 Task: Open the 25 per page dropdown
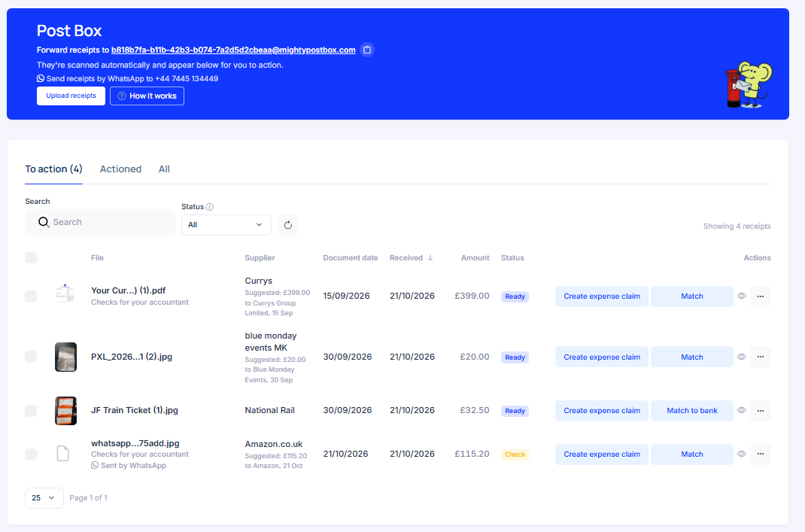point(44,498)
